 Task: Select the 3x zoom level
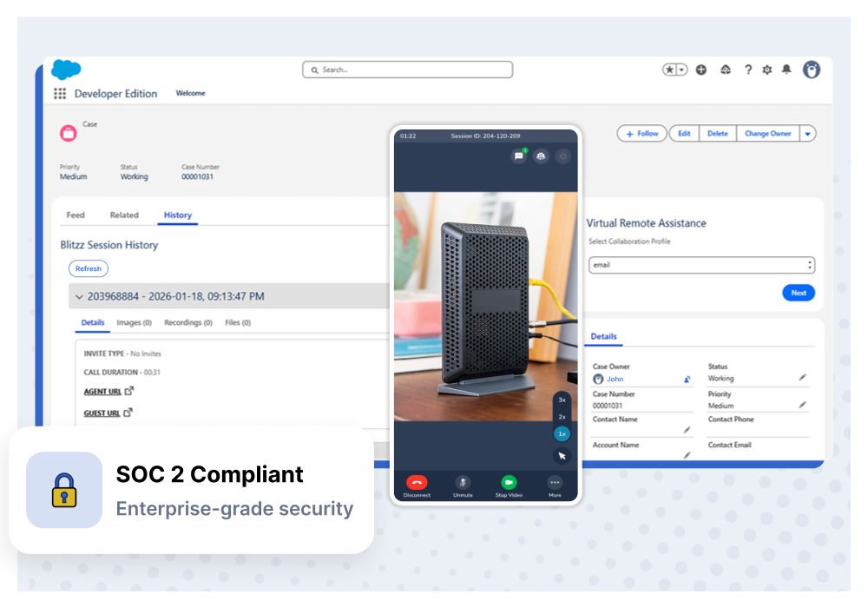point(562,400)
